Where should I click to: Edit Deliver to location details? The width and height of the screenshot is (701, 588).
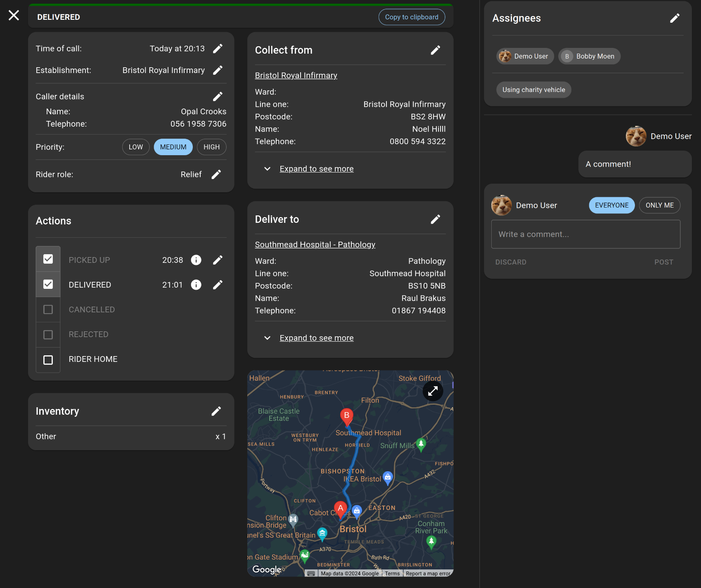click(435, 220)
